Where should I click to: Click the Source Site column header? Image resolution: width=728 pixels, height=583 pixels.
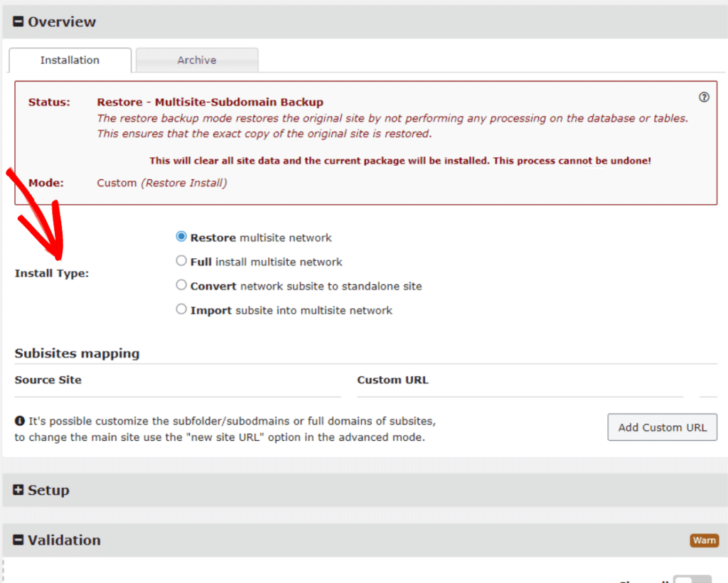click(x=48, y=380)
